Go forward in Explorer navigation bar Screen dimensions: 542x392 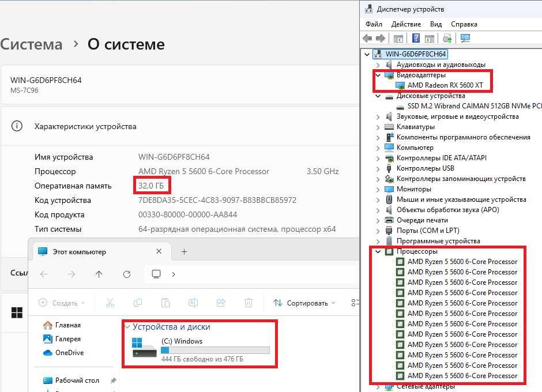71,274
